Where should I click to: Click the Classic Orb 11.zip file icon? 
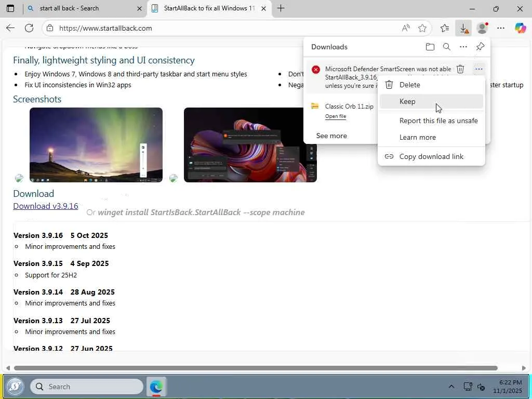click(x=315, y=106)
